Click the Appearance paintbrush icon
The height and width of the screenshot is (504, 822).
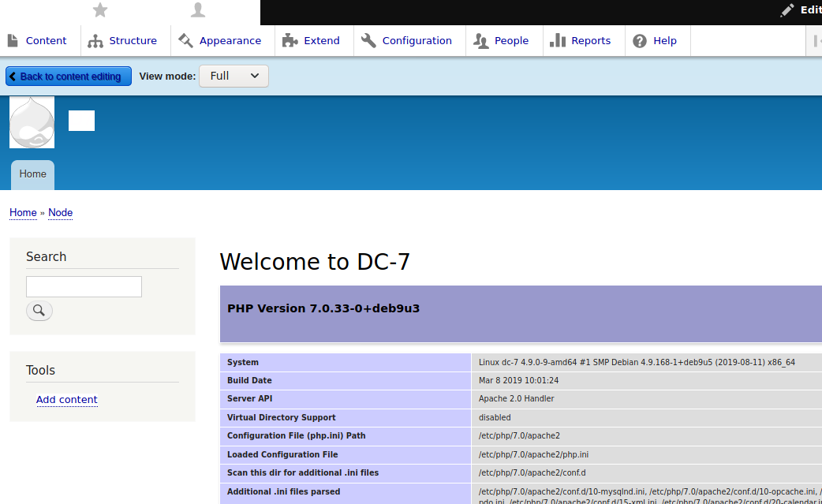185,40
